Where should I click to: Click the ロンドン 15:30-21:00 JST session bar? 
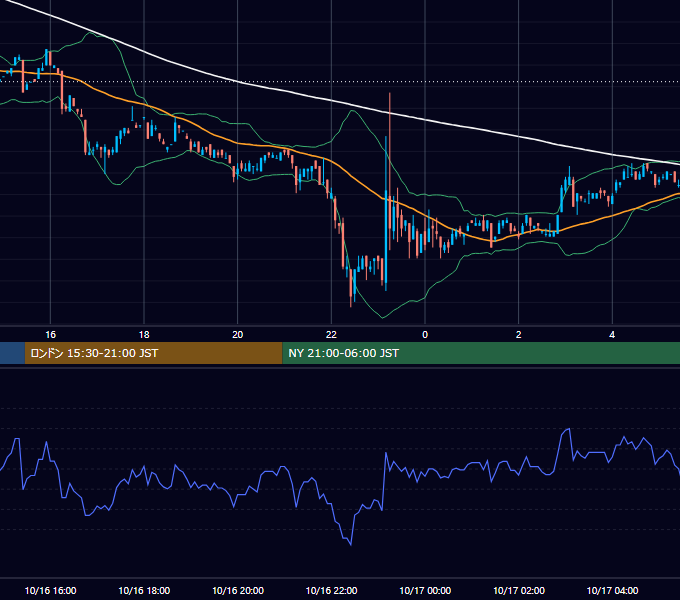pyautogui.click(x=154, y=353)
